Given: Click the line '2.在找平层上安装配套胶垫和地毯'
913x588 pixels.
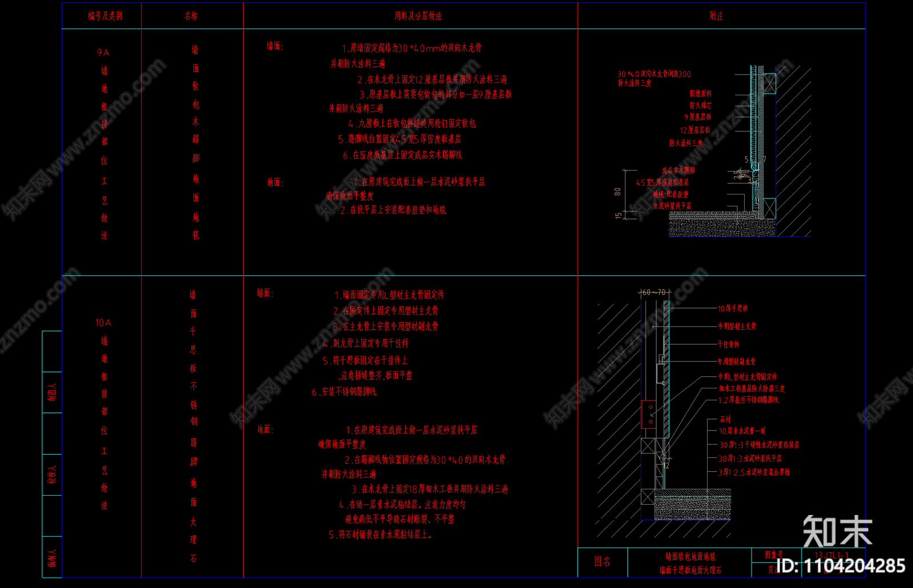Looking at the screenshot, I should click(x=393, y=210).
